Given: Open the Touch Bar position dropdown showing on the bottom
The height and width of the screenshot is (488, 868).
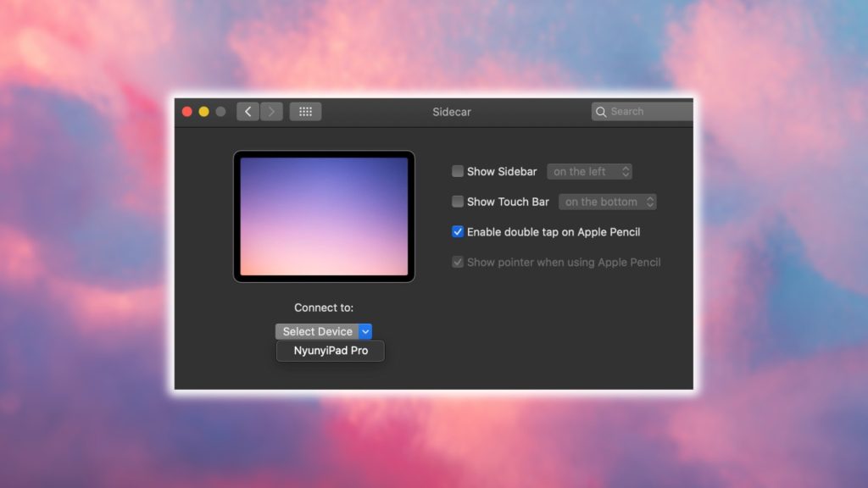Looking at the screenshot, I should [x=607, y=202].
